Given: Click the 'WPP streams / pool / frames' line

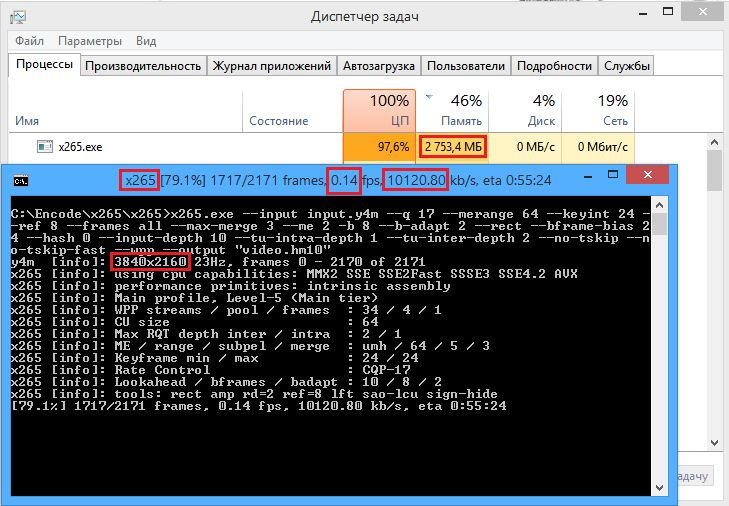Looking at the screenshot, I should pos(226,310).
